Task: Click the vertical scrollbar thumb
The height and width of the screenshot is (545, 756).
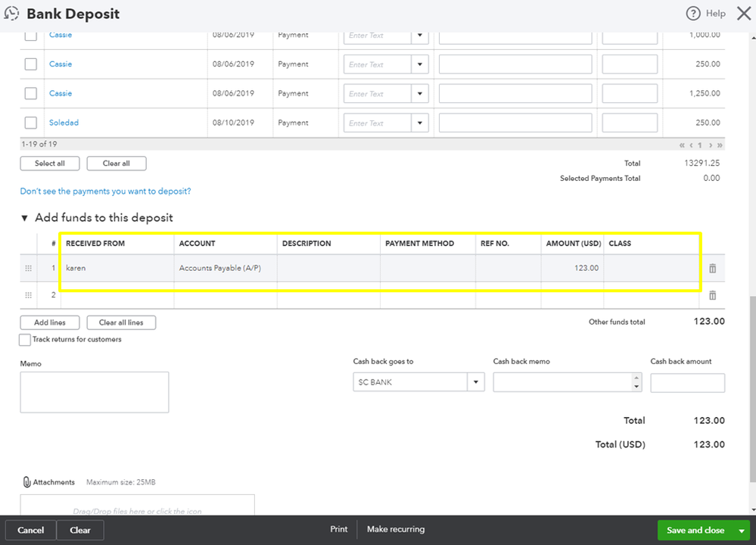Action: [753, 389]
